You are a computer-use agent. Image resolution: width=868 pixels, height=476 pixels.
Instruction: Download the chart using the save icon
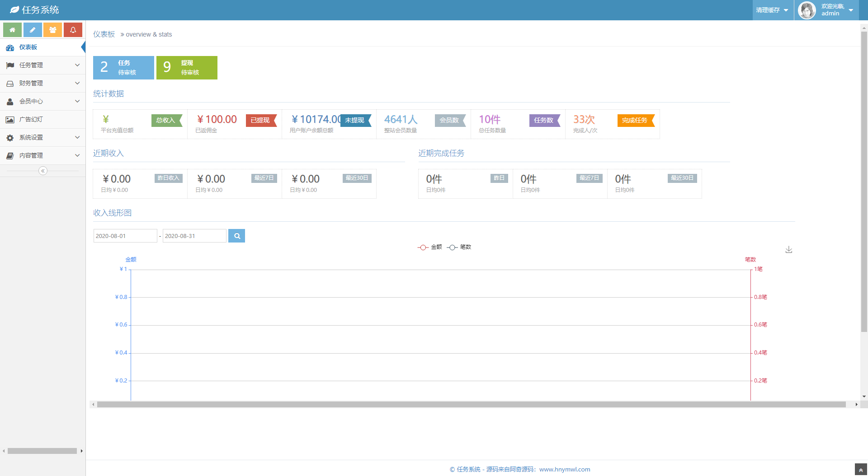(x=789, y=250)
